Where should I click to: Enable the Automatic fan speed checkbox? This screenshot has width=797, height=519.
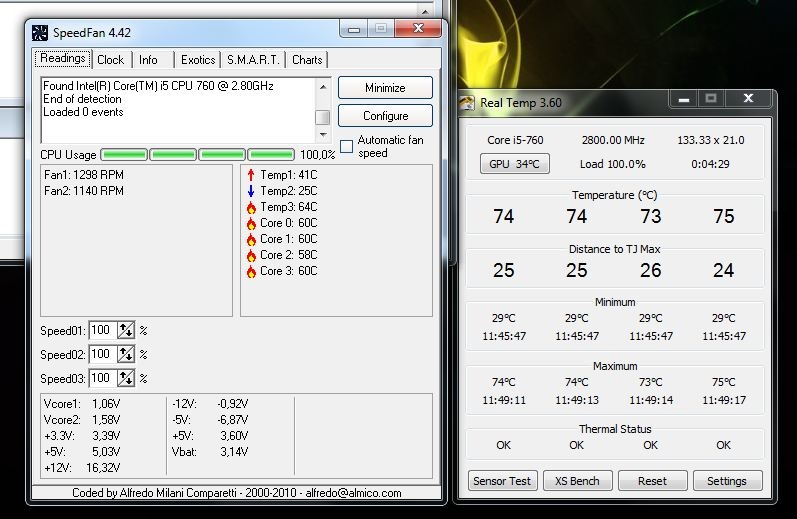pos(346,146)
